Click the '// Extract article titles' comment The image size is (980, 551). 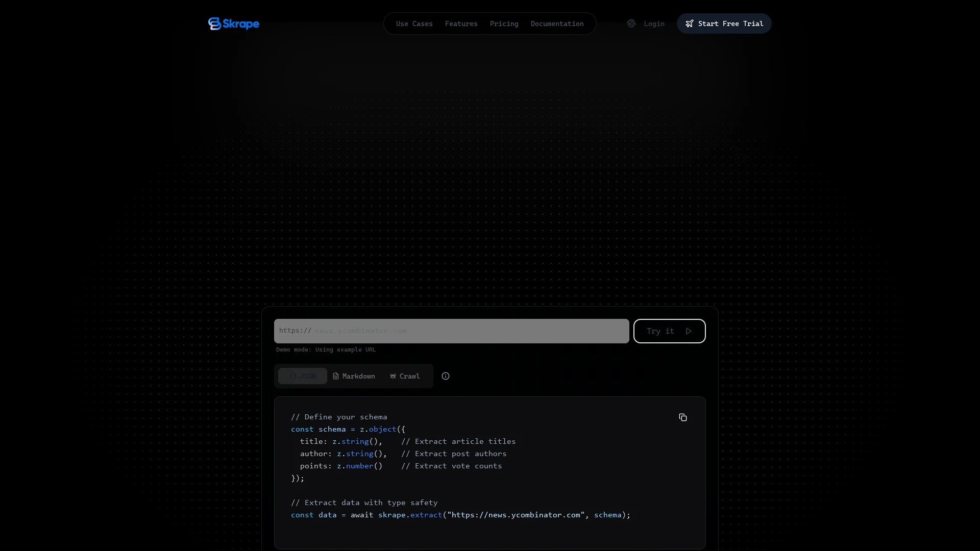point(458,441)
